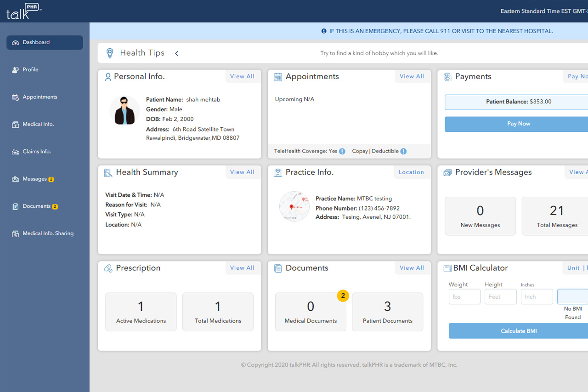588x392 pixels.
Task: Open Medical Info. Sharing sidebar item
Action: point(48,233)
